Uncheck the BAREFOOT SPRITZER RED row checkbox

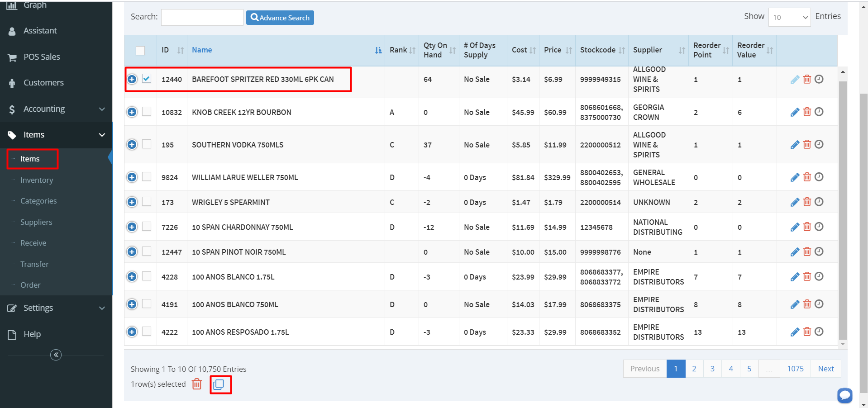coord(147,79)
